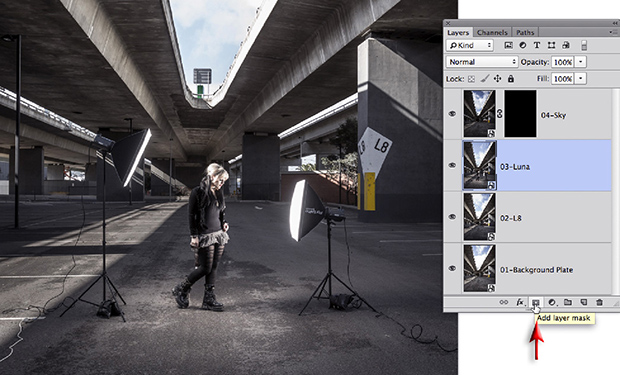Viewport: 620px width, 375px height.
Task: Click the Link layers icon
Action: coord(503,302)
